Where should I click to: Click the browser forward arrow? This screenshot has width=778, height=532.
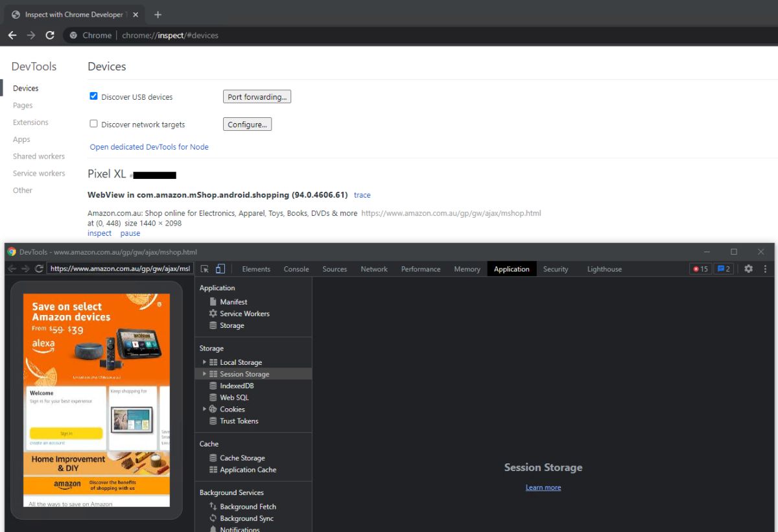[30, 35]
